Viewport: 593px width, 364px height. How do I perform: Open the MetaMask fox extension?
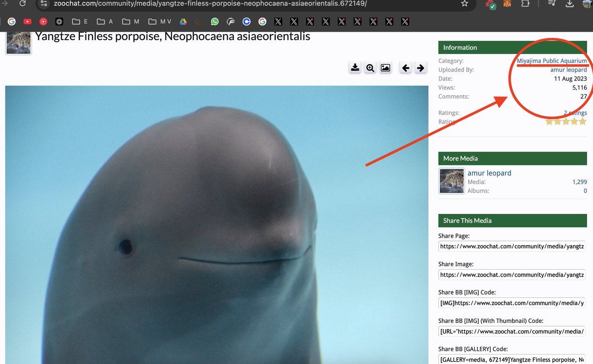[x=507, y=3]
